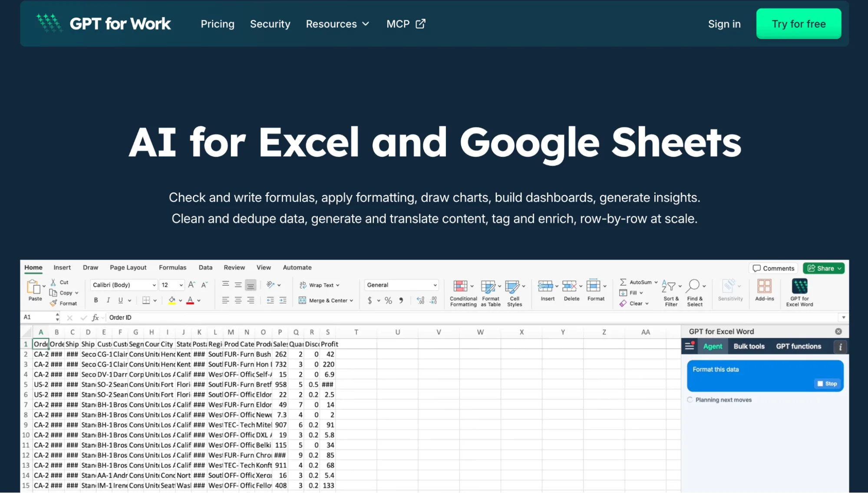868x493 pixels.
Task: Switch to the Data ribbon tab
Action: tap(205, 268)
